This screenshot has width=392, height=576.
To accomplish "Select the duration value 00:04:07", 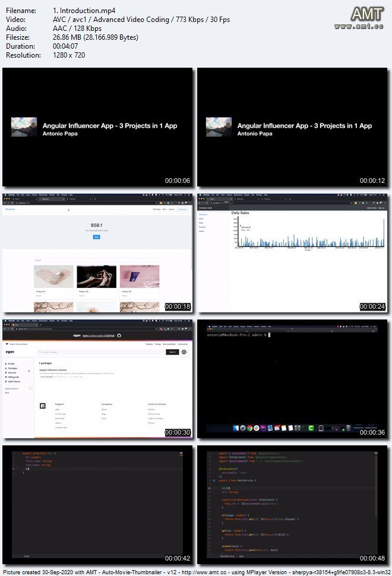I will (x=65, y=46).
